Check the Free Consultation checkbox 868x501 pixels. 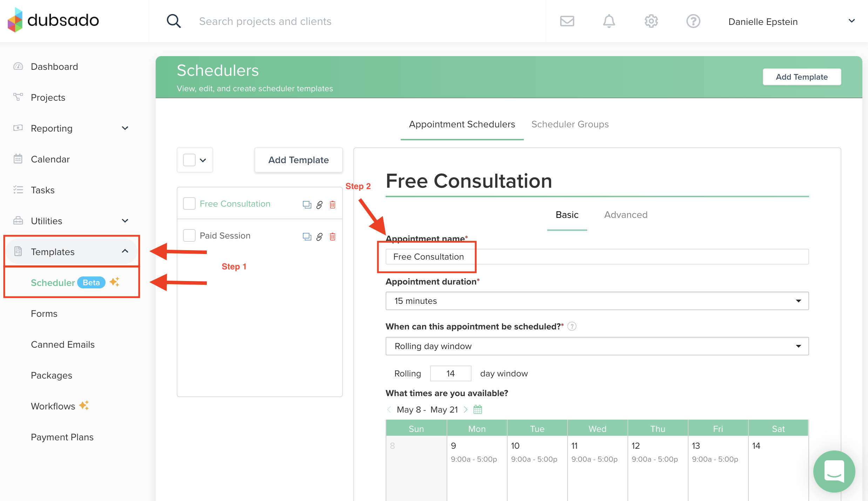[189, 203]
